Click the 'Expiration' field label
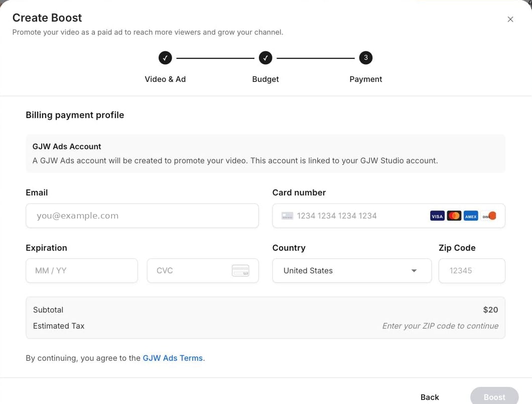The width and height of the screenshot is (532, 404). point(47,248)
